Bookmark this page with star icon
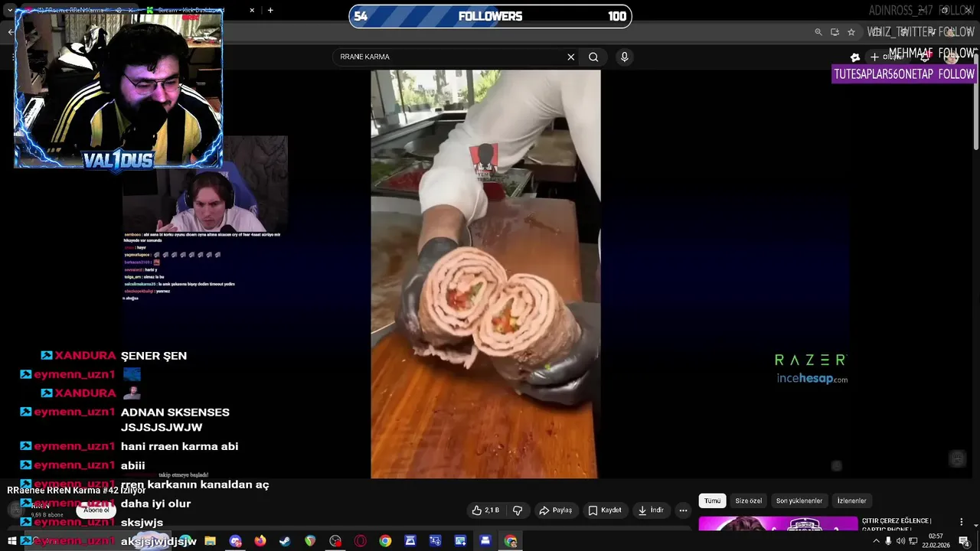 (851, 32)
